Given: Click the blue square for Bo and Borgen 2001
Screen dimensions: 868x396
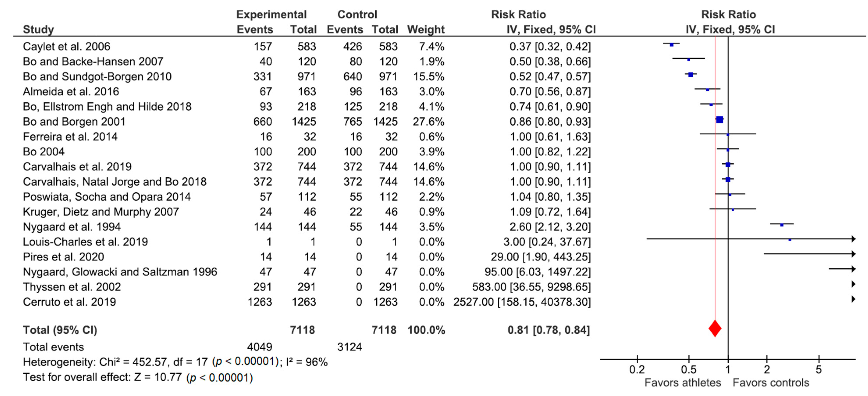Looking at the screenshot, I should (x=719, y=120).
